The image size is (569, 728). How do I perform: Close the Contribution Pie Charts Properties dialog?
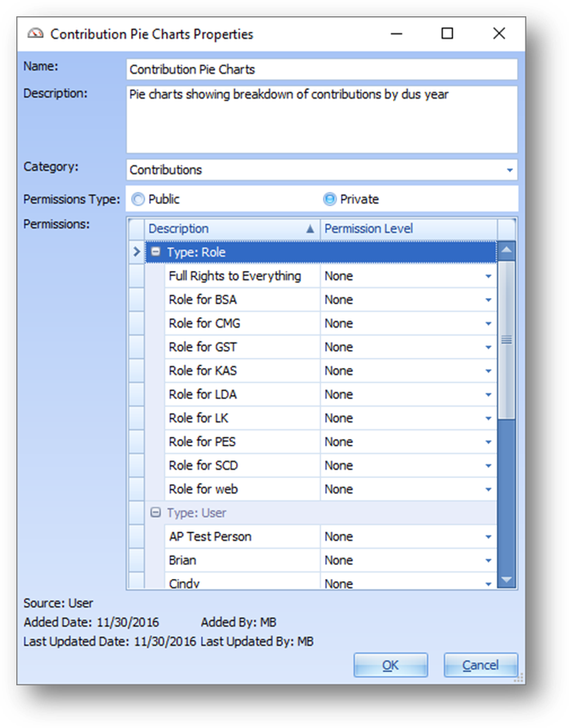(x=499, y=33)
